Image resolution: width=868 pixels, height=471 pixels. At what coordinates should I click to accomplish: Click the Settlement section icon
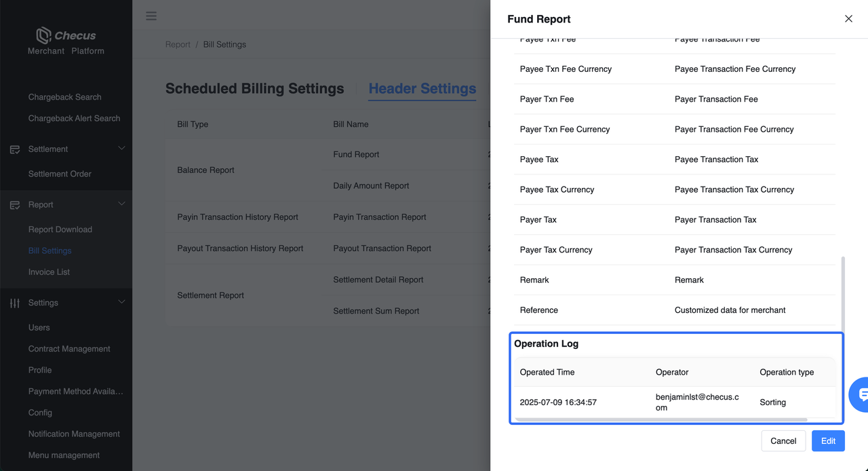point(15,149)
